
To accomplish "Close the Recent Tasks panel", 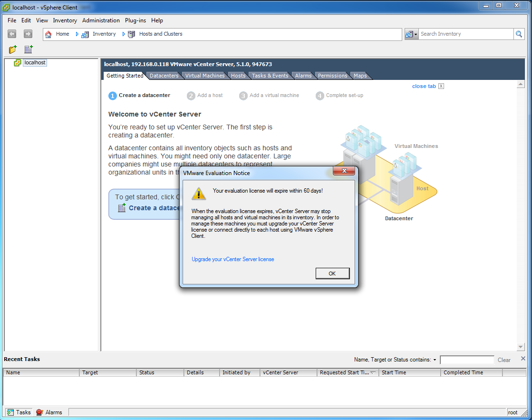I will pyautogui.click(x=523, y=359).
